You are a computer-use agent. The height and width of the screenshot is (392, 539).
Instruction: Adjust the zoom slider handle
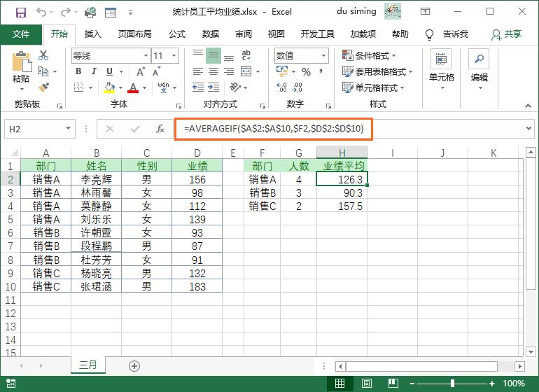tap(453, 384)
